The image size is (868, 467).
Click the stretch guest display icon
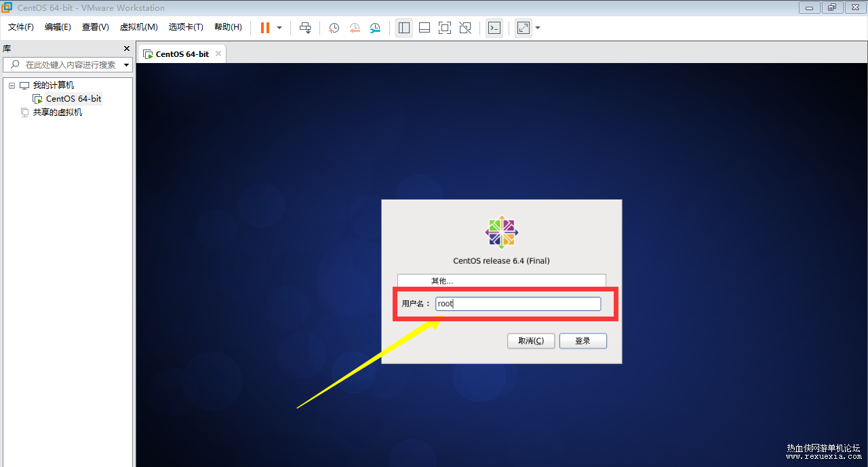(524, 28)
